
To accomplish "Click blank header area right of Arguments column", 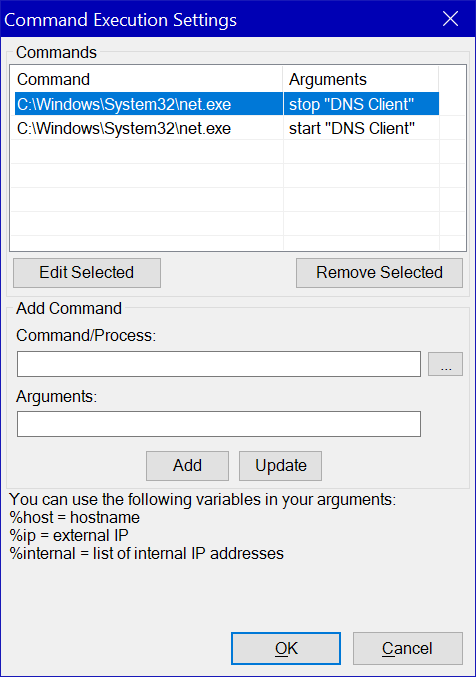I will [x=452, y=79].
